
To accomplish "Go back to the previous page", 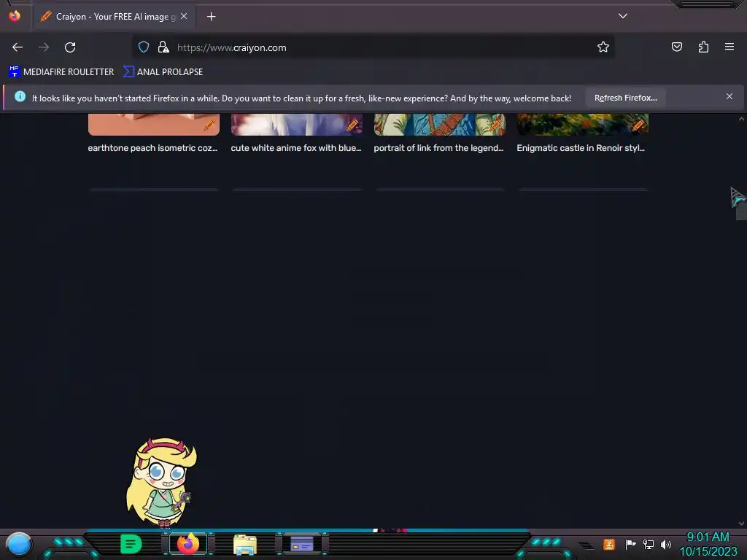I will coord(18,47).
